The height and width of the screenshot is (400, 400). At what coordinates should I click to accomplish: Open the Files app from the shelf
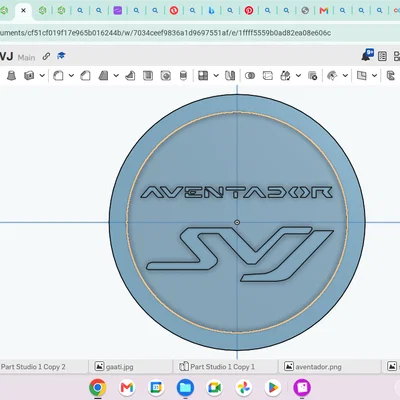[x=185, y=387]
